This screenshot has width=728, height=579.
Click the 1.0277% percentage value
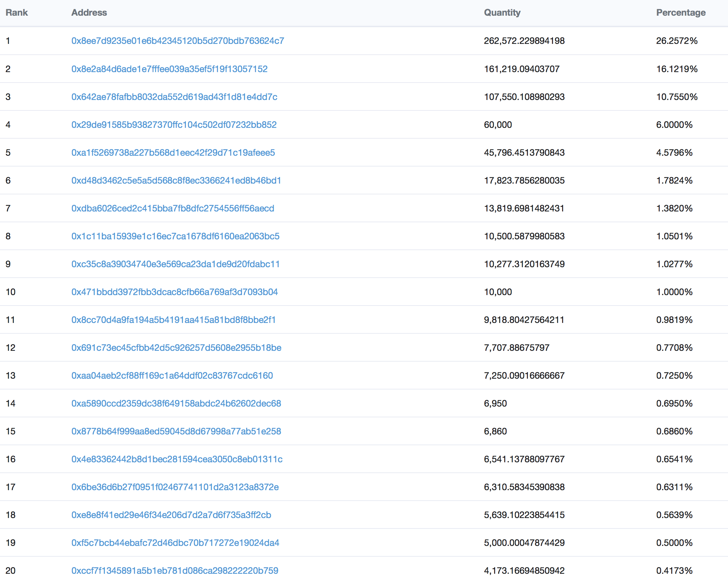tap(674, 264)
